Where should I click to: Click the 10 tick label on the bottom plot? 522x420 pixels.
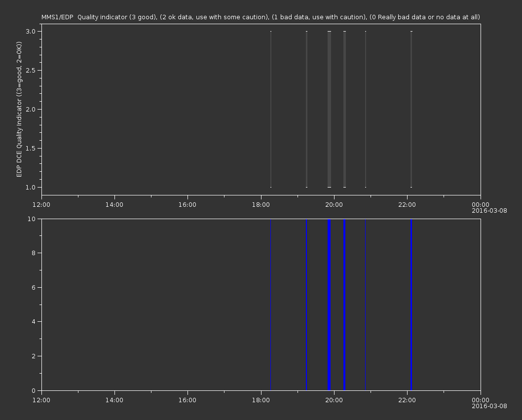[31, 219]
